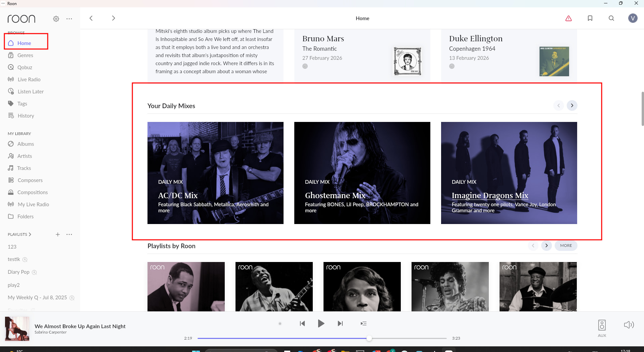Expand the PLAYLISTS section chevron
The width and height of the screenshot is (644, 352).
point(30,234)
